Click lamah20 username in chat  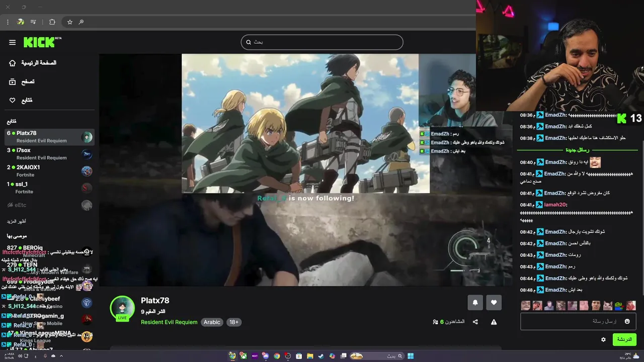556,205
